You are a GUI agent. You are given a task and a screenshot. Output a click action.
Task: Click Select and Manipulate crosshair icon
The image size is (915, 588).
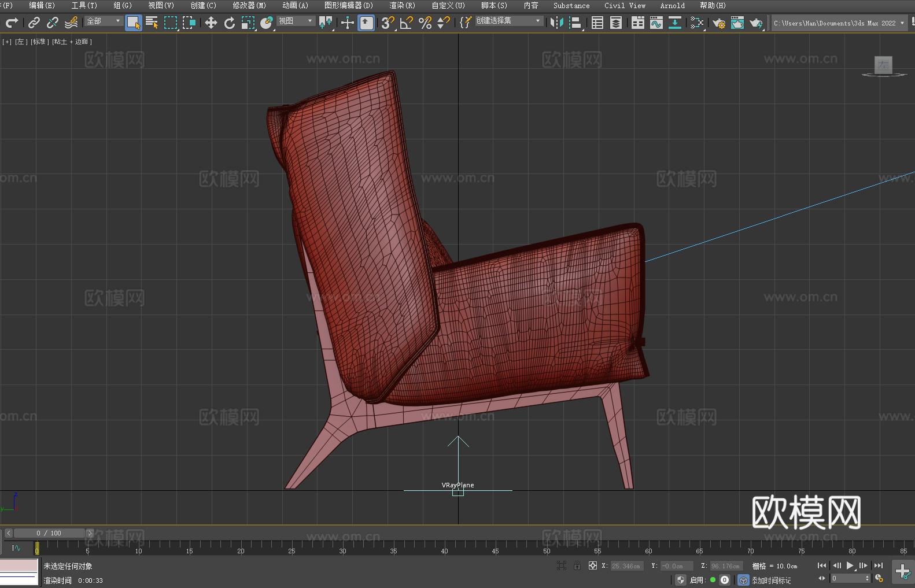pos(348,23)
